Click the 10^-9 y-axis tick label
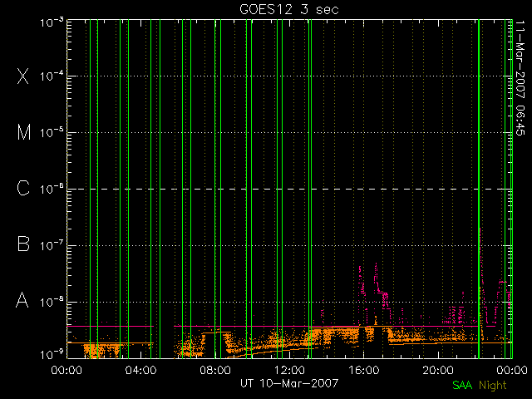The image size is (532, 399). click(52, 355)
